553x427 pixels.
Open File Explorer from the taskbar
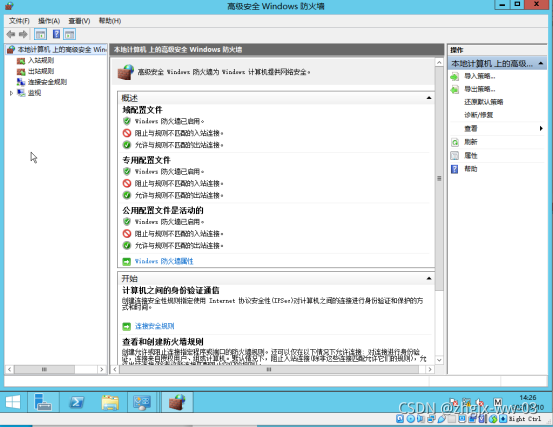pos(110,402)
